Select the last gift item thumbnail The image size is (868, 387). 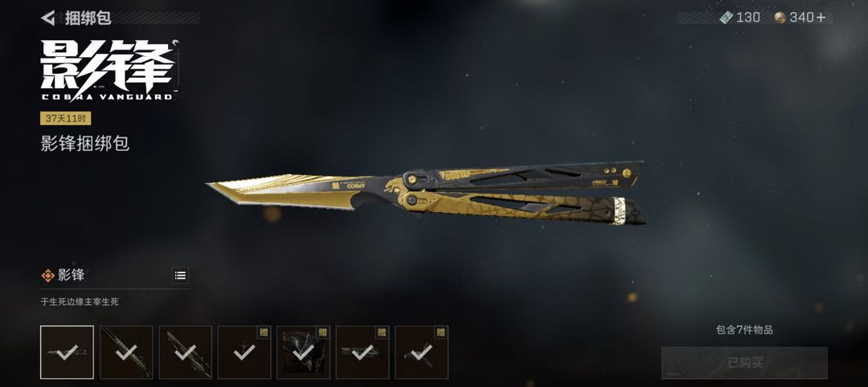click(421, 352)
